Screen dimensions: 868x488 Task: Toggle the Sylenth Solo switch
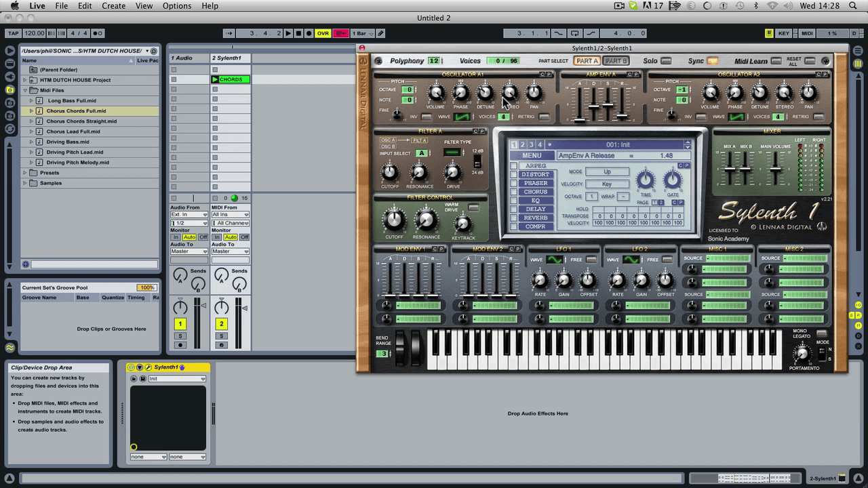click(x=666, y=61)
